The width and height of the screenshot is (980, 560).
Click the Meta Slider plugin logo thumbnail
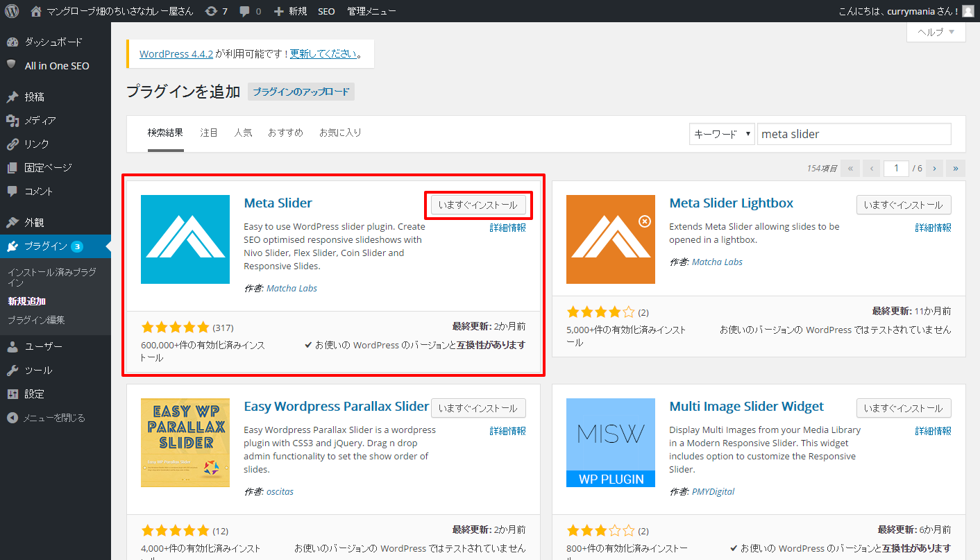(185, 239)
